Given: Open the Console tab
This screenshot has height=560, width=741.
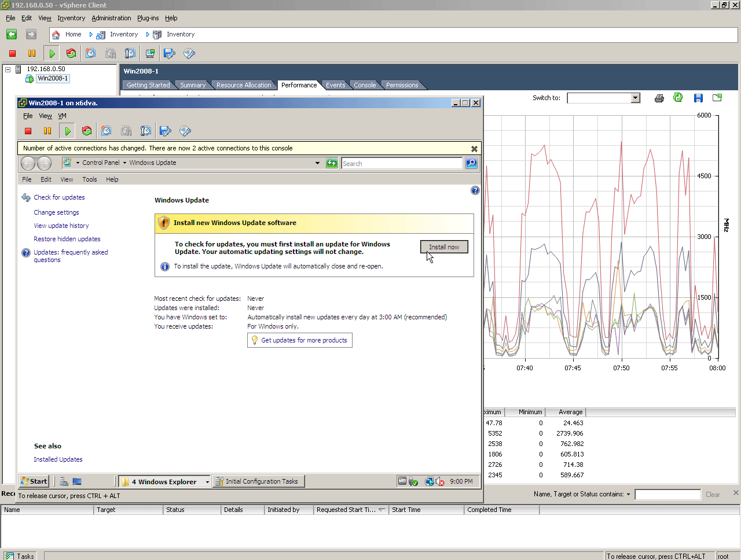Looking at the screenshot, I should [365, 85].
